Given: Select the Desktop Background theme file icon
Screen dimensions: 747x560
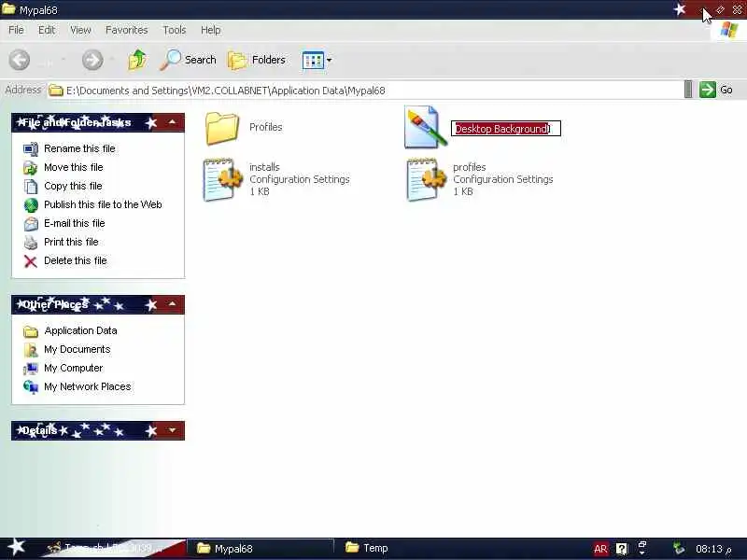Looking at the screenshot, I should pyautogui.click(x=425, y=128).
